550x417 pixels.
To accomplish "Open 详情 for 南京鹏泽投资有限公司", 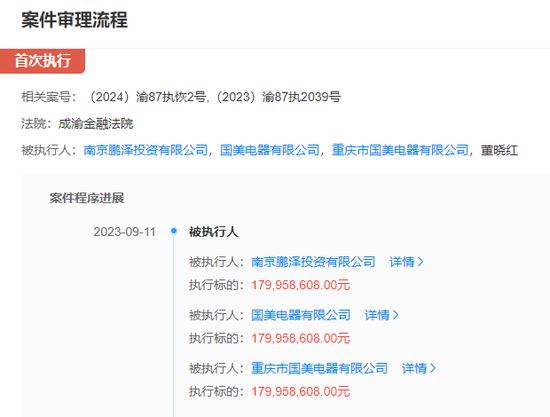I will click(407, 262).
